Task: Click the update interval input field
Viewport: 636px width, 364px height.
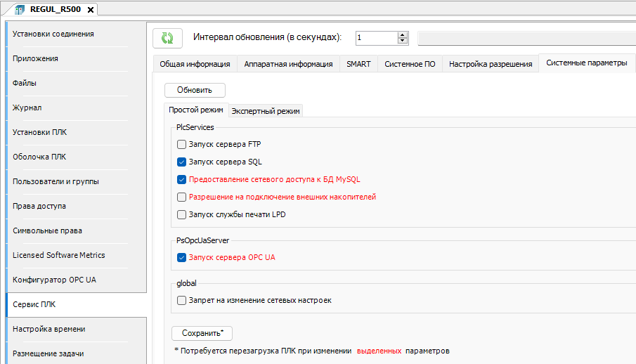Action: coord(375,38)
